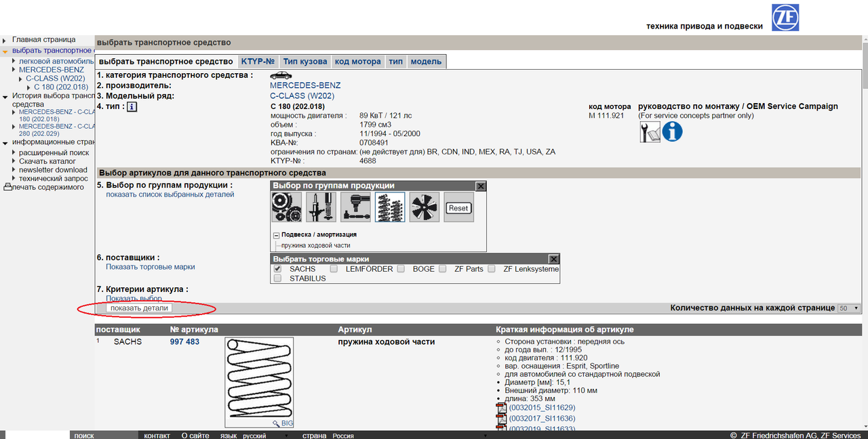This screenshot has width=868, height=439.
Task: Collapse the История выбора section arrow
Action: 5,96
